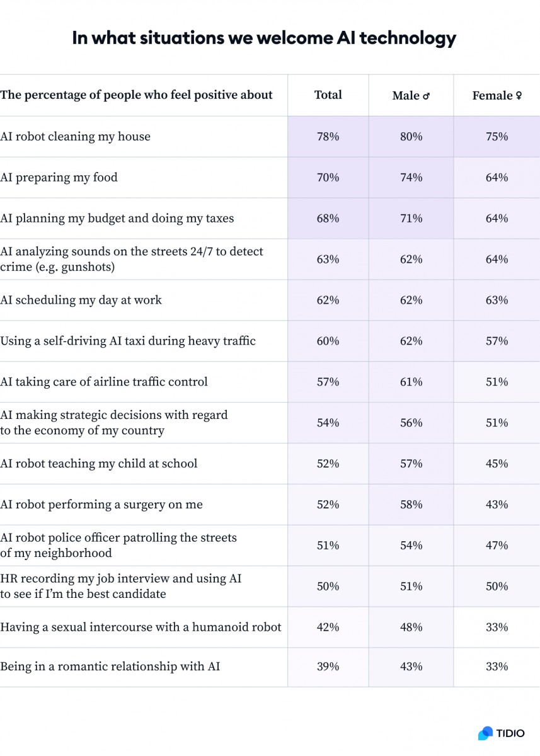
Task: Select 'Being in a romantic relationship with AI'
Action: 110,667
